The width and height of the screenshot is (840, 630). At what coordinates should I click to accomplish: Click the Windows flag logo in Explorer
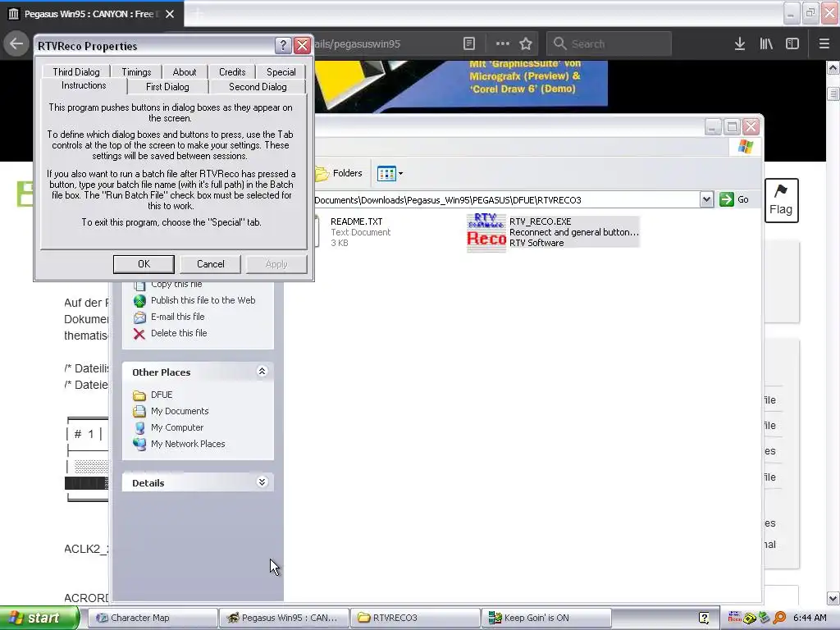(745, 146)
